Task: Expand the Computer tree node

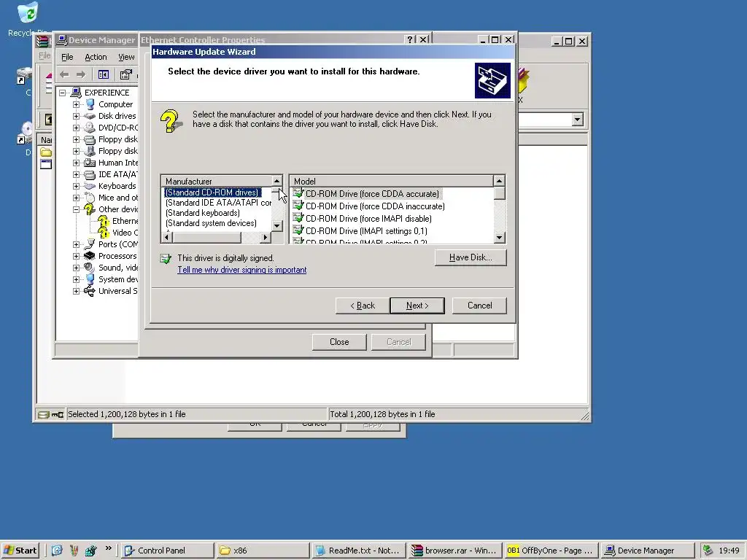Action: 76,104
